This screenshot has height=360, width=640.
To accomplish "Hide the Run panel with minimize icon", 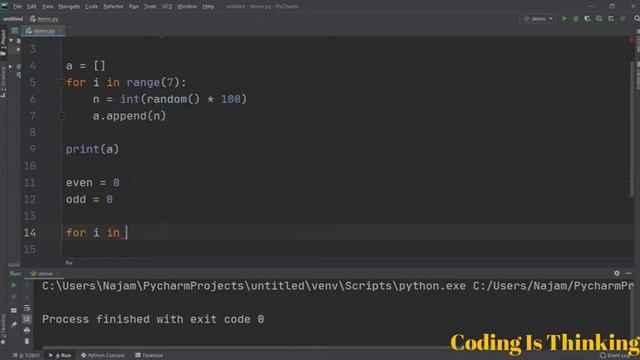I will [x=629, y=273].
